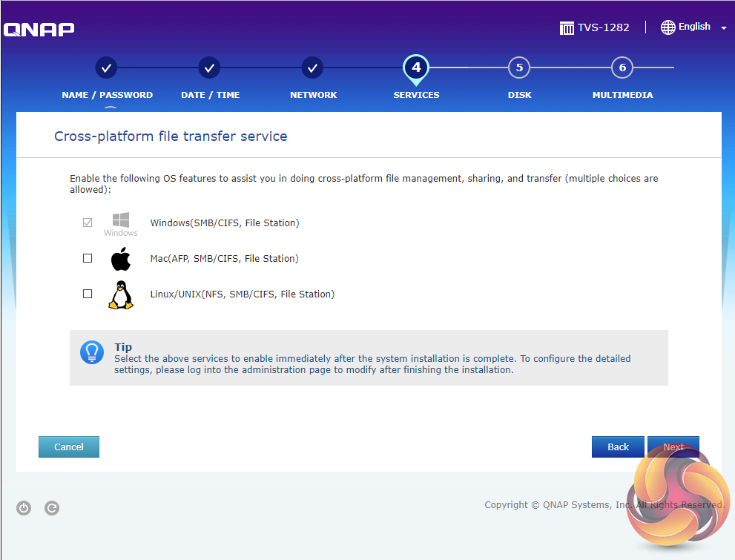Select the DISK step label
The height and width of the screenshot is (560, 735).
(x=519, y=95)
